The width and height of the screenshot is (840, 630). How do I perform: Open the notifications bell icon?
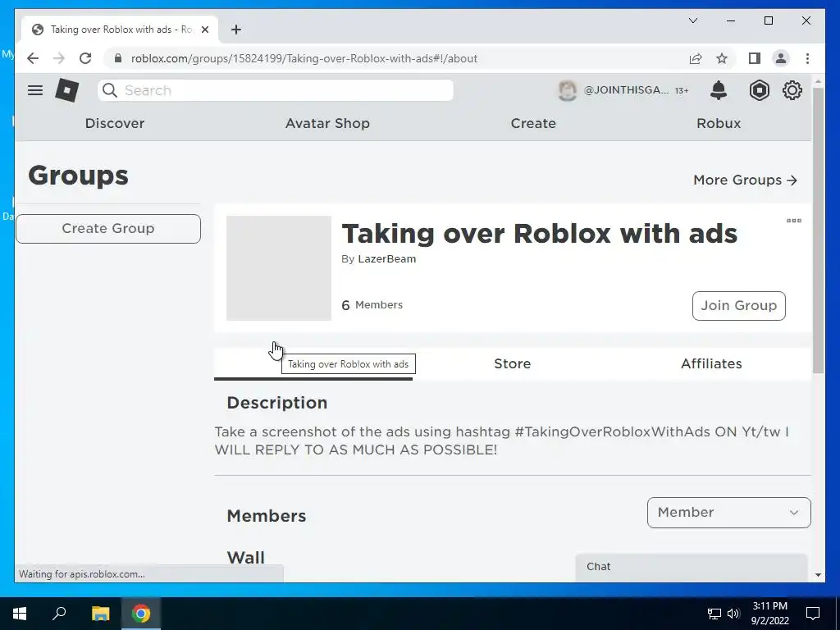[x=719, y=90]
